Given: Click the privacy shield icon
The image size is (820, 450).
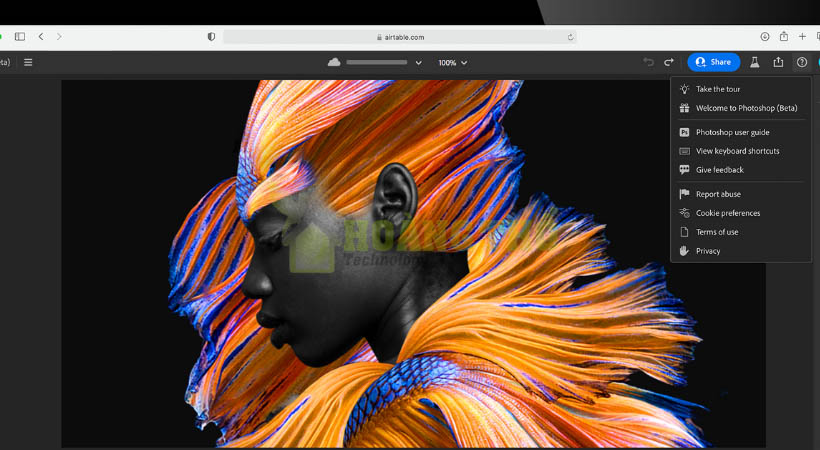Looking at the screenshot, I should (x=211, y=37).
